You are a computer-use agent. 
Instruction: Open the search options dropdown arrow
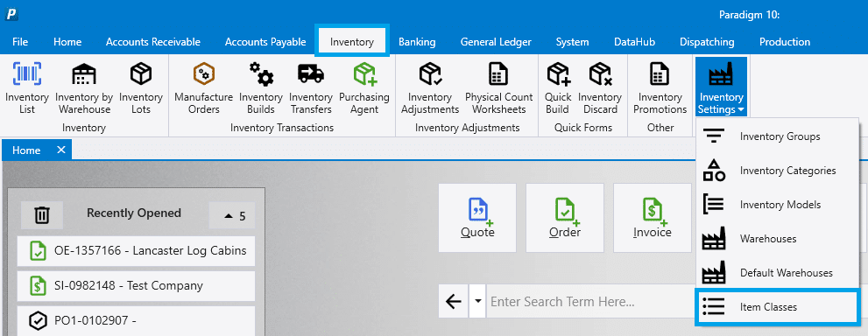477,302
